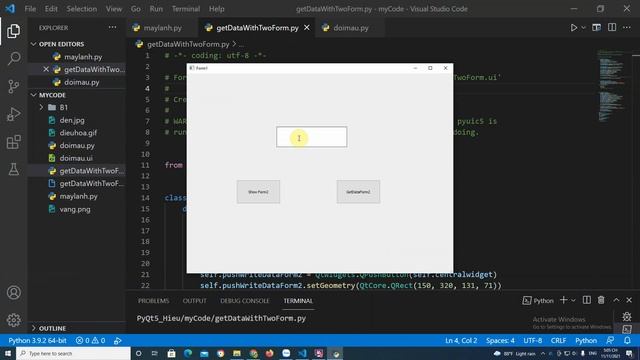Open den.jpg in the file tree
The image size is (640, 360).
(72, 120)
